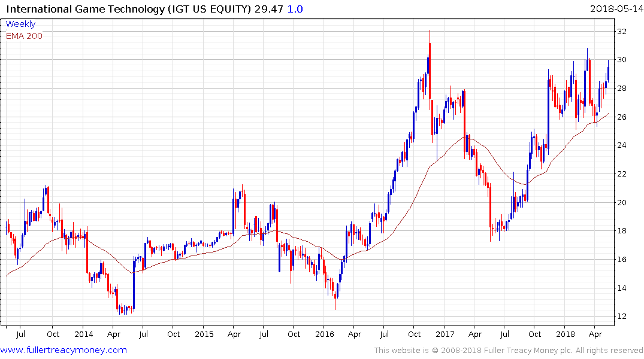Click the 16 price axis label
This screenshot has height=359, width=644.
coord(621,260)
